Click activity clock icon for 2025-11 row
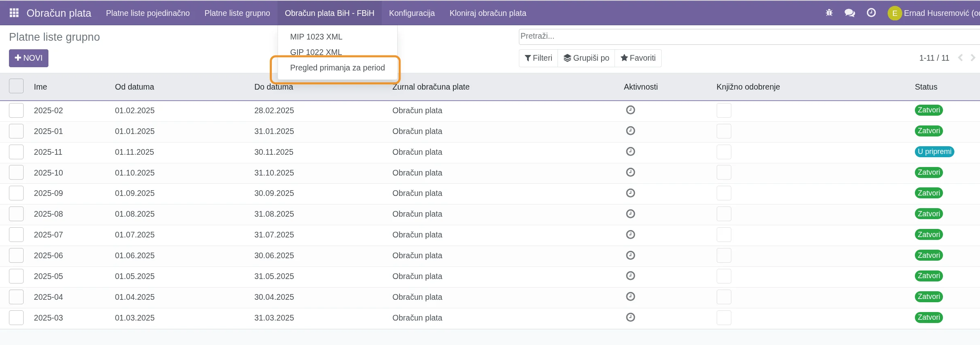This screenshot has width=980, height=345. point(630,152)
